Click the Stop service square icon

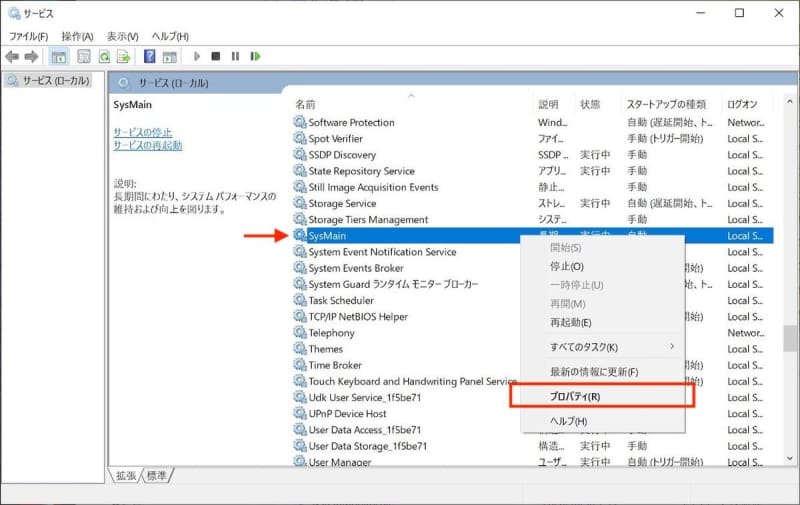point(216,56)
